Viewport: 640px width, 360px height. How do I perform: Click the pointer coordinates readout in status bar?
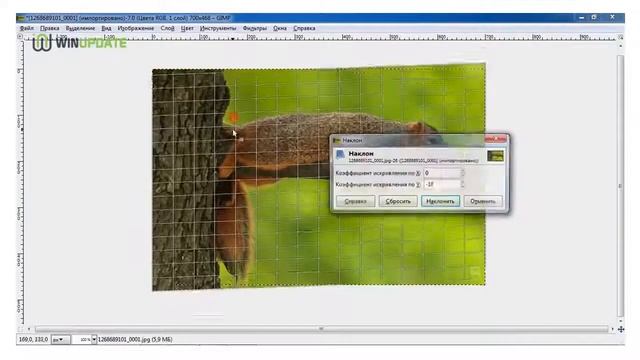[33, 340]
